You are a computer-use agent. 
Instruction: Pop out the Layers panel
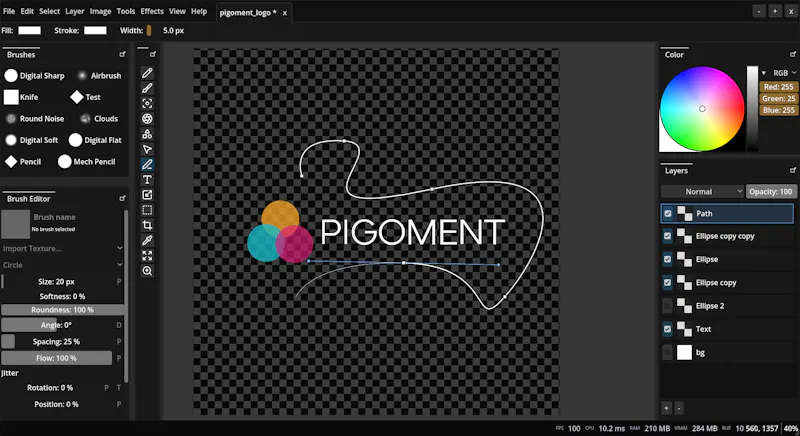(x=793, y=170)
